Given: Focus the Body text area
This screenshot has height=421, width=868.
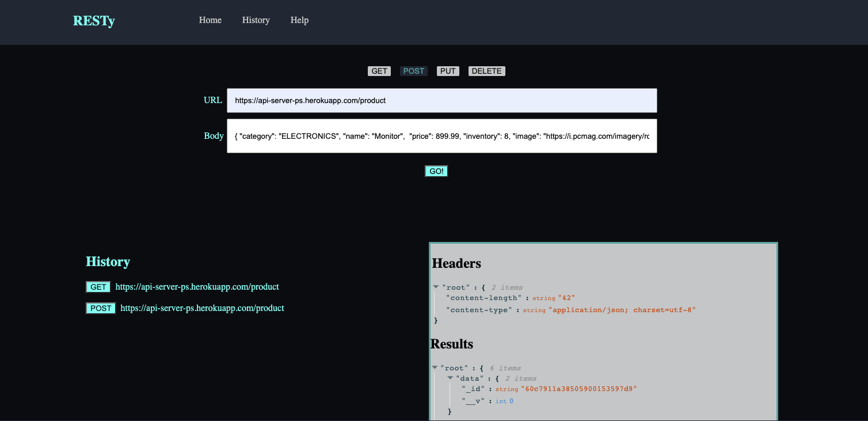Looking at the screenshot, I should click(x=442, y=136).
